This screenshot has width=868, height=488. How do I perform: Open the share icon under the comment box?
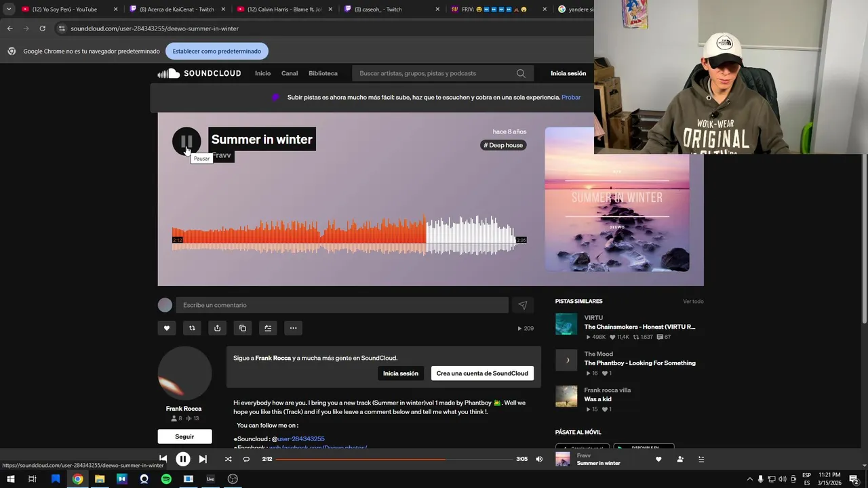(x=217, y=328)
